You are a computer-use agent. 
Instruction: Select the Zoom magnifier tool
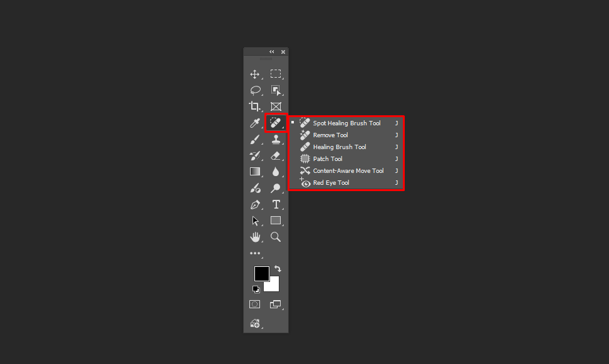[276, 237]
